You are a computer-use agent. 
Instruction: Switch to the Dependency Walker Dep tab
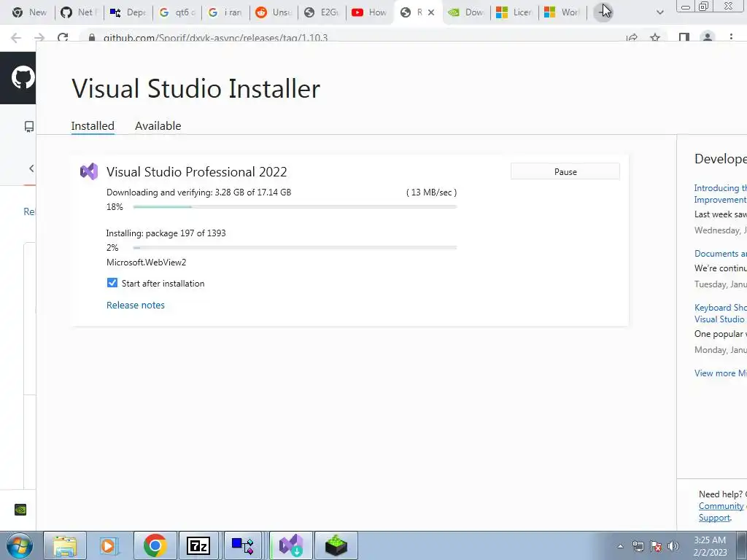[x=128, y=12]
